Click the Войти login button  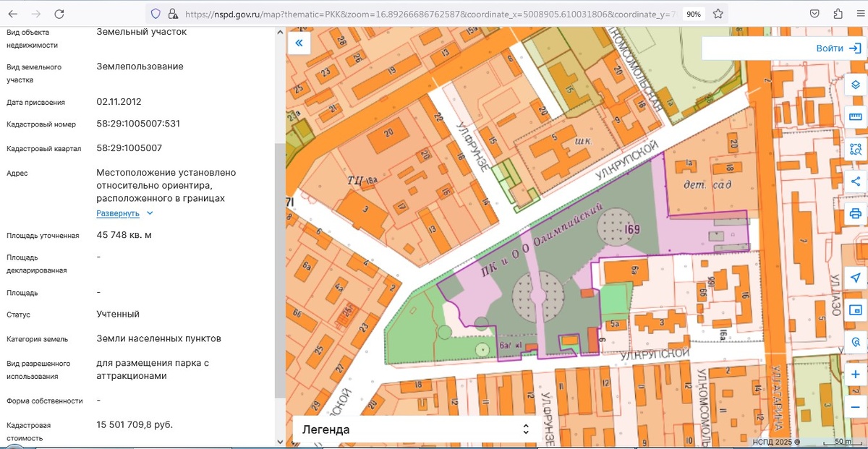(x=838, y=48)
